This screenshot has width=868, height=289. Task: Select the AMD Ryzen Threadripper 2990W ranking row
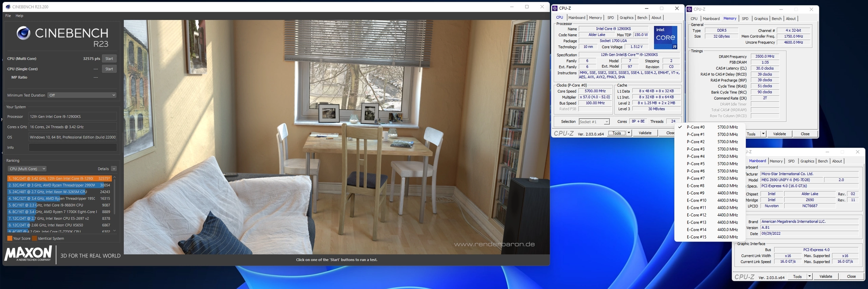pyautogui.click(x=60, y=185)
